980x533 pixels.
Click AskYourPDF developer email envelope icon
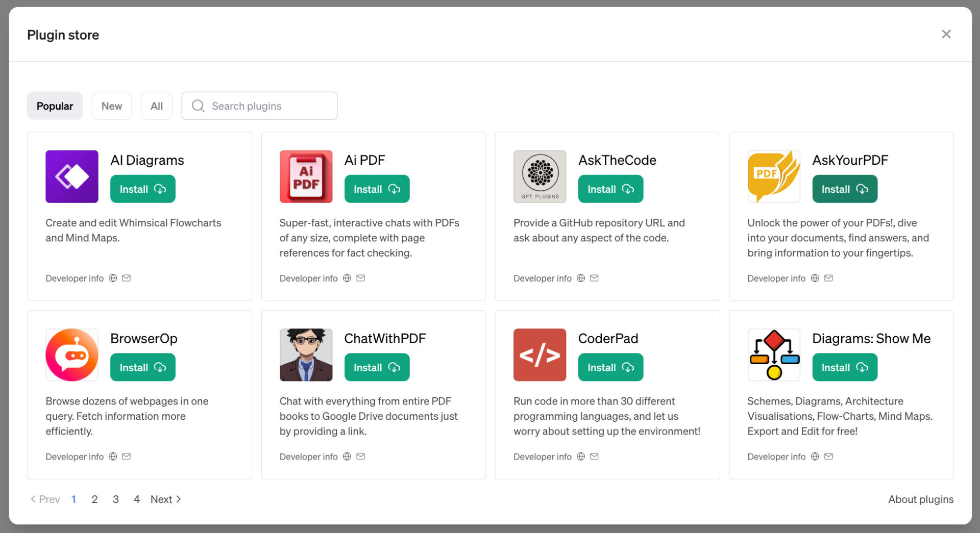[x=828, y=278]
